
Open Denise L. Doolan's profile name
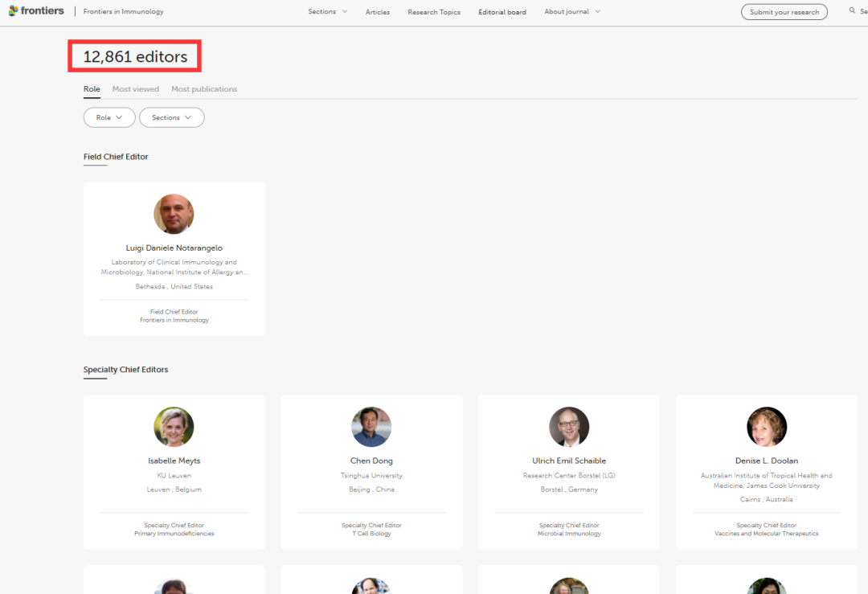click(x=767, y=461)
